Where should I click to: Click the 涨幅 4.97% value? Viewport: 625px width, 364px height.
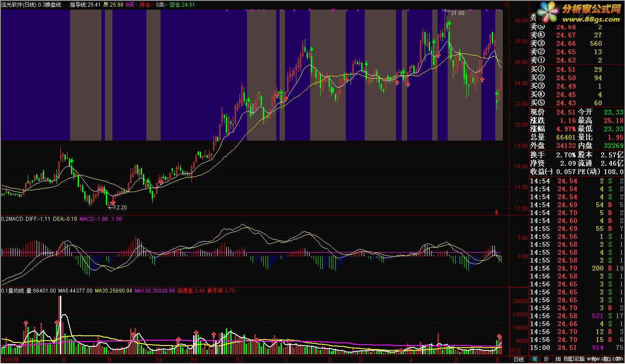[566, 129]
